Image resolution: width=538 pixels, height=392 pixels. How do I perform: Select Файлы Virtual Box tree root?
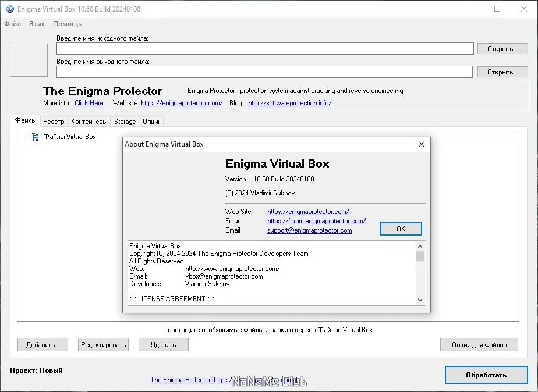pos(70,137)
